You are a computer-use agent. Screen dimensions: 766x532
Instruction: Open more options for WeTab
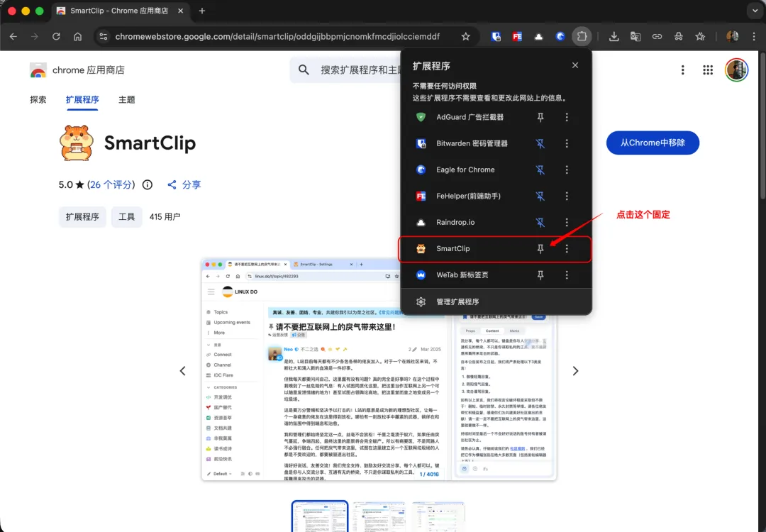[x=567, y=275]
